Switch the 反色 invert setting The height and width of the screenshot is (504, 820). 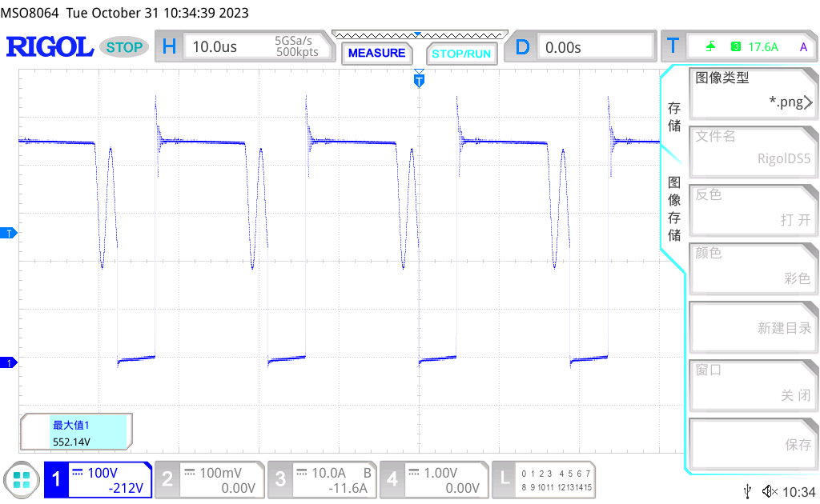point(753,208)
